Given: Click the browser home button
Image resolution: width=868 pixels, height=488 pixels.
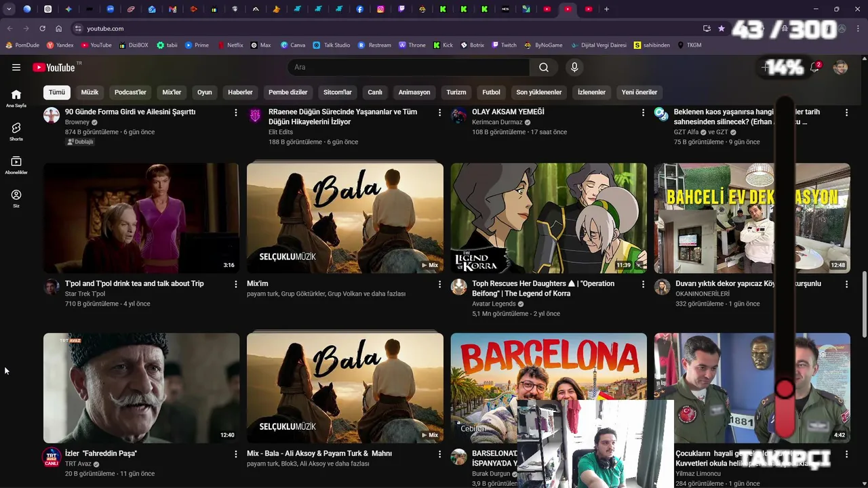Looking at the screenshot, I should (x=59, y=28).
